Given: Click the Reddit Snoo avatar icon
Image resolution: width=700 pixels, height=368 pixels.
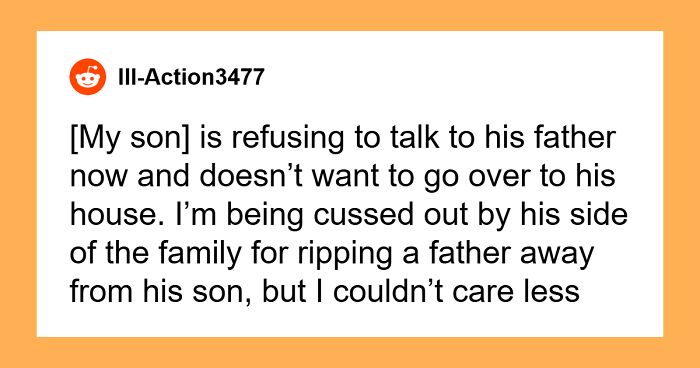Looking at the screenshot, I should point(88,77).
